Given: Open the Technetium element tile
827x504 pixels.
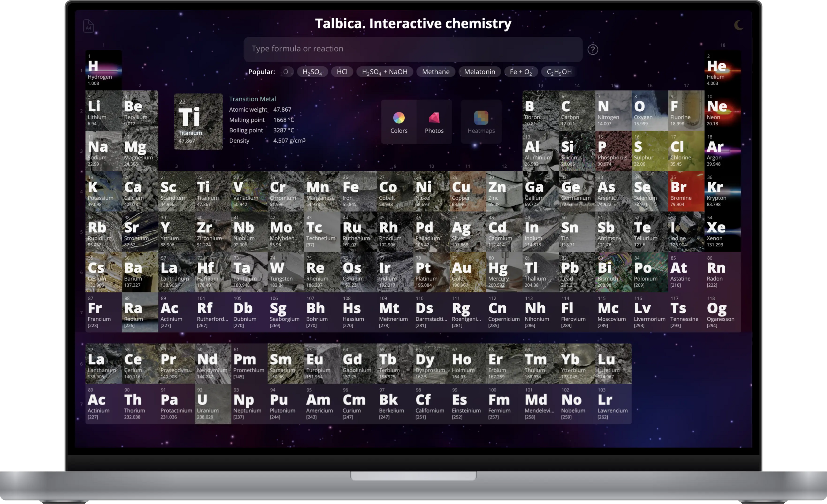Looking at the screenshot, I should 322,231.
